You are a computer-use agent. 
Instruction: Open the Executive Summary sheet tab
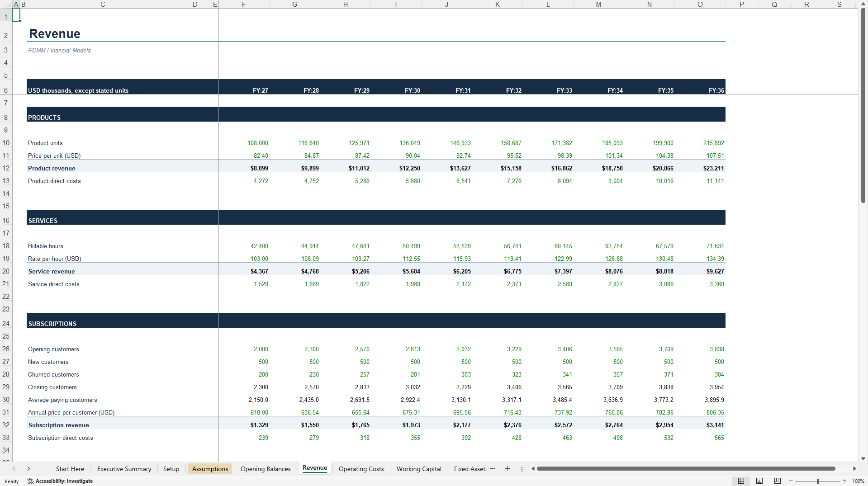(124, 469)
